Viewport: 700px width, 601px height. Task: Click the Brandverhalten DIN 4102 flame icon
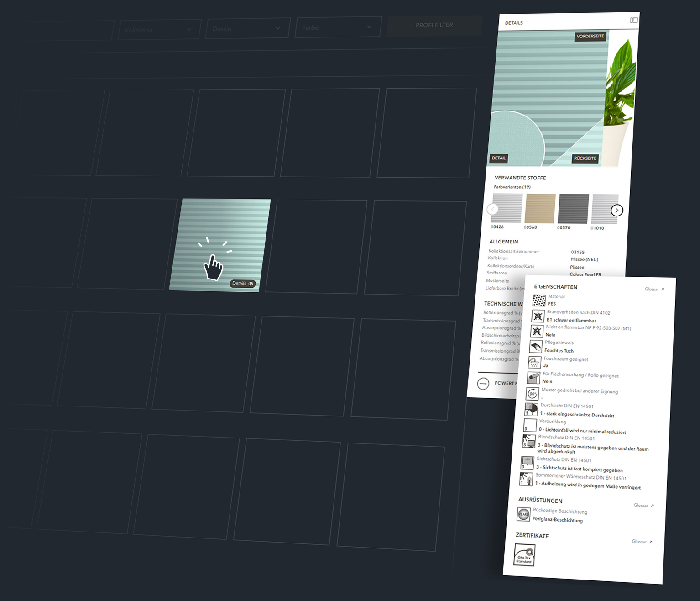[x=538, y=316]
